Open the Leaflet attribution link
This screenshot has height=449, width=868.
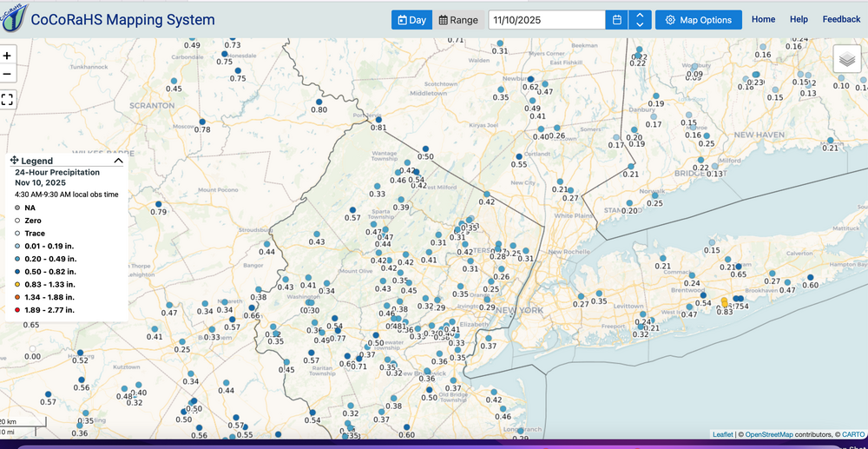[x=722, y=433]
